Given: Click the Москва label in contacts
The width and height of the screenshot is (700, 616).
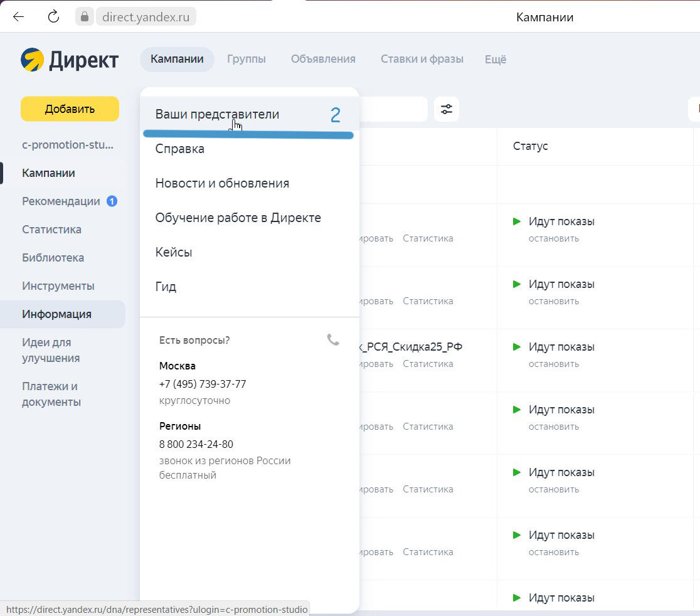Looking at the screenshot, I should click(178, 366).
